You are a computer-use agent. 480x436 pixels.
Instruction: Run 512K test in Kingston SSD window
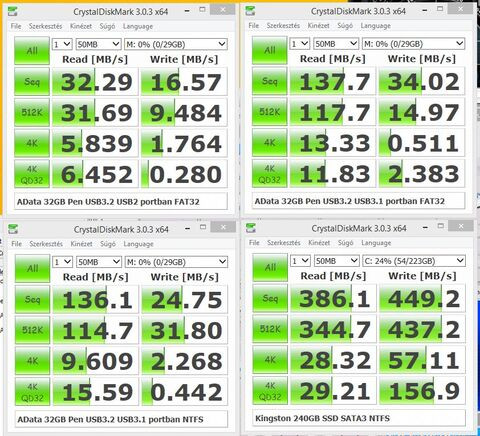[270, 329]
